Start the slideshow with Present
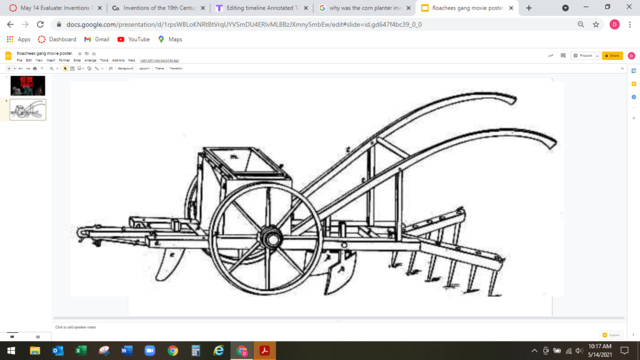This screenshot has height=360, width=640. 583,56
